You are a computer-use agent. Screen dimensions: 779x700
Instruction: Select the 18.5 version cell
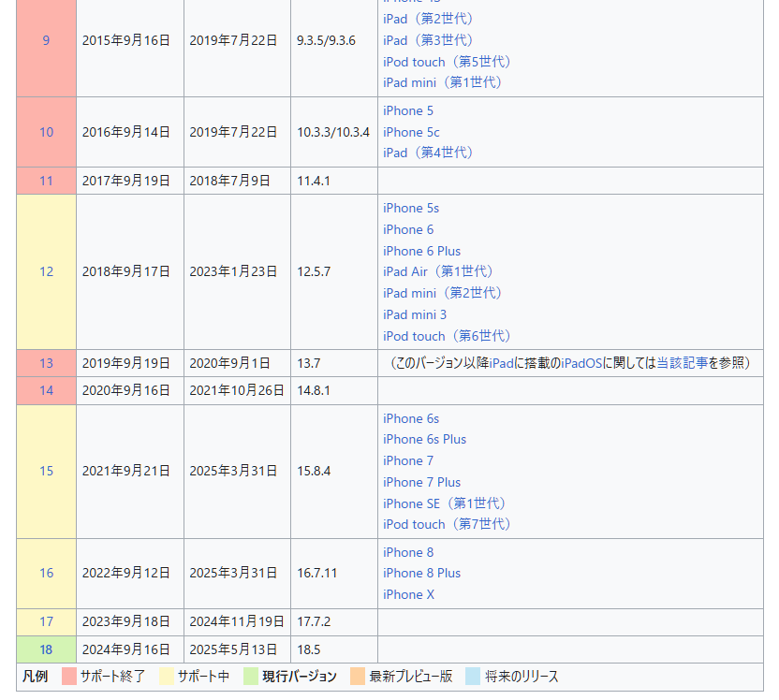pyautogui.click(x=334, y=649)
